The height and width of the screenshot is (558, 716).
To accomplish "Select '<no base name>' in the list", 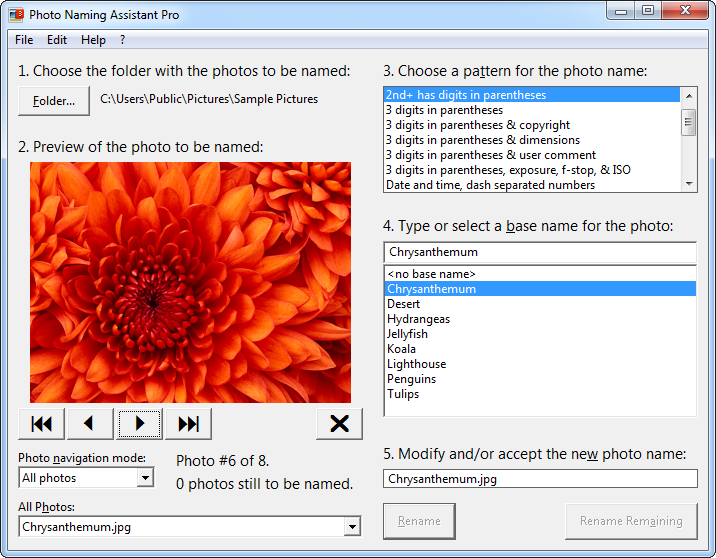I will [x=431, y=274].
